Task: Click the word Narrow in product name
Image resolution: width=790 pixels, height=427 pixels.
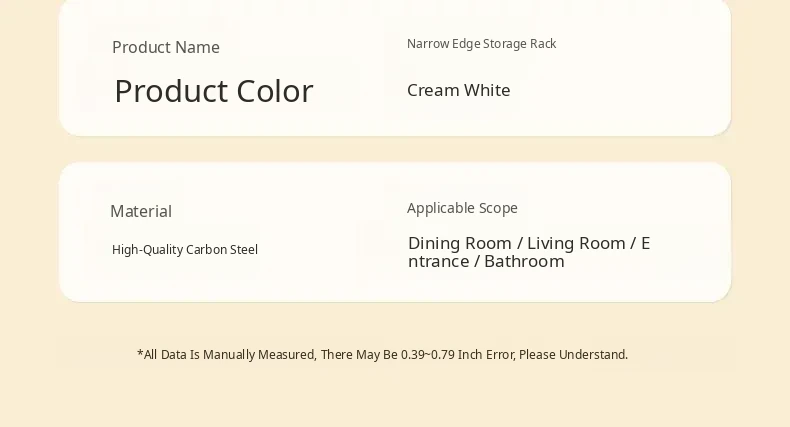Action: click(426, 44)
